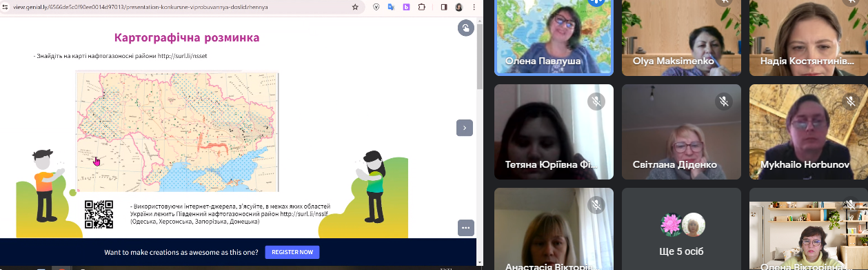This screenshot has width=868, height=270.
Task: Bookmark this page with the star icon
Action: point(355,7)
